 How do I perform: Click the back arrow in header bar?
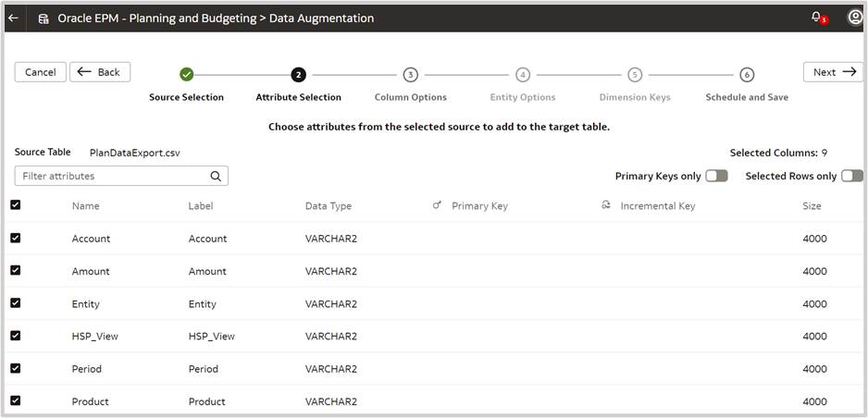pos(13,18)
